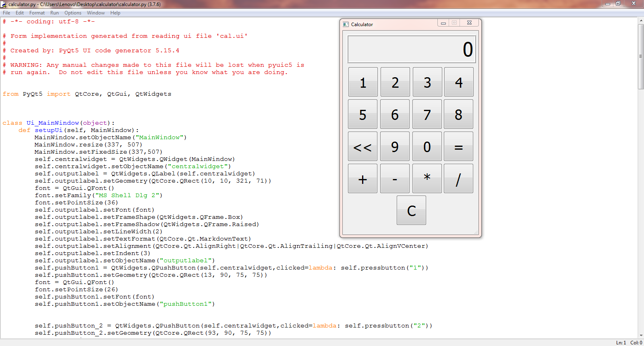Click the clear C button
This screenshot has width=644, height=346.
pyautogui.click(x=411, y=210)
